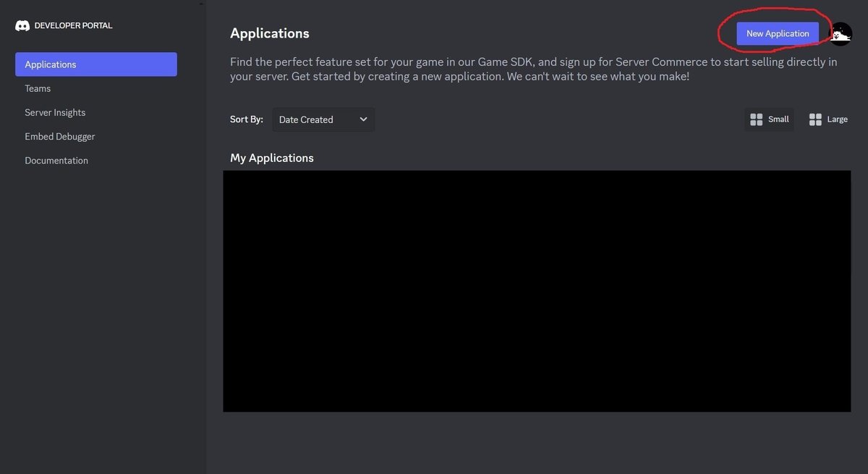Click the four-squares grid icon beside Small
This screenshot has width=868, height=474.
pos(757,119)
